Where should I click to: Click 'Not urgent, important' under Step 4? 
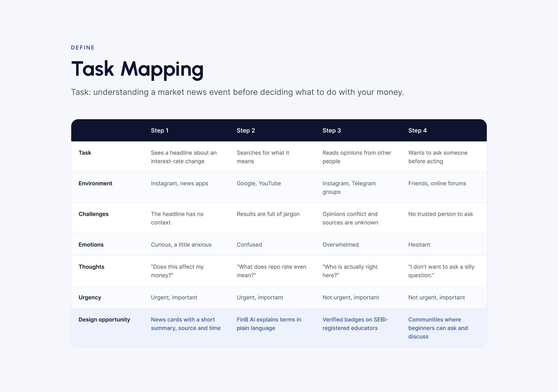tap(437, 297)
